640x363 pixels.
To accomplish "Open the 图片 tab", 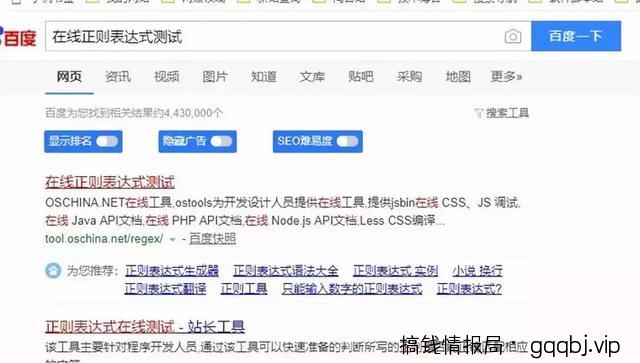I will pyautogui.click(x=215, y=76).
